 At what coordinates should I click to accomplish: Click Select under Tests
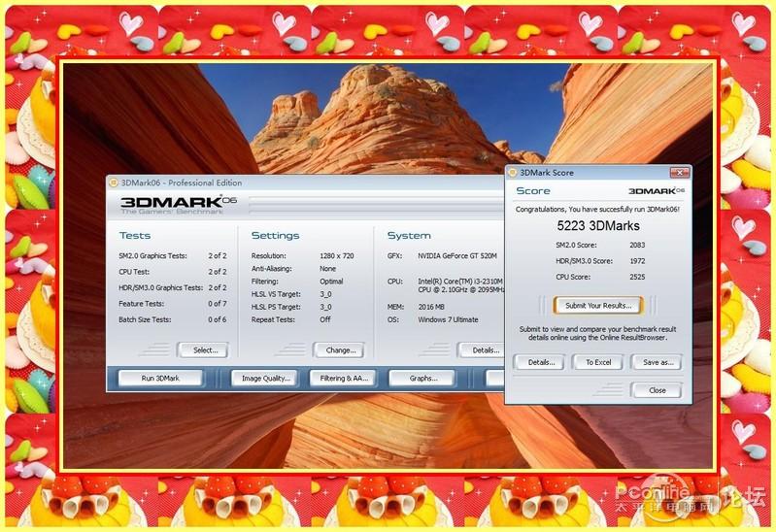coord(204,349)
